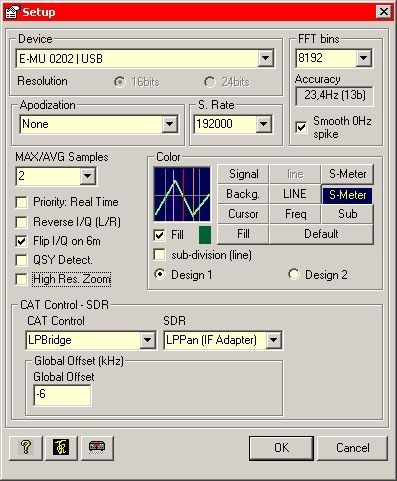This screenshot has height=481, width=397.
Task: Open help with the question mark icon
Action: click(x=26, y=448)
